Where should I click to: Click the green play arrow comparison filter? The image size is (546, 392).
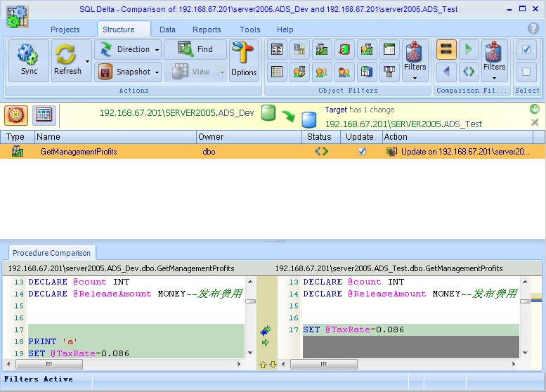469,50
